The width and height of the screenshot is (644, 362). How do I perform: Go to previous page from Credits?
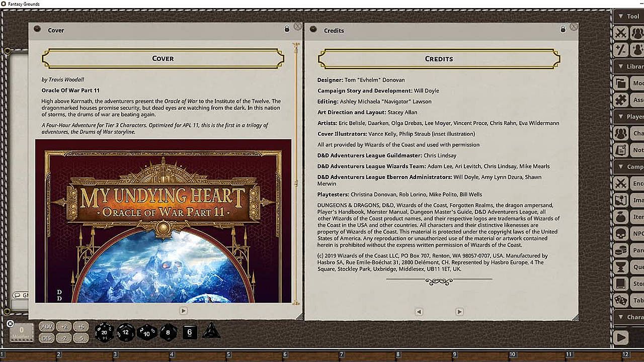pyautogui.click(x=419, y=312)
